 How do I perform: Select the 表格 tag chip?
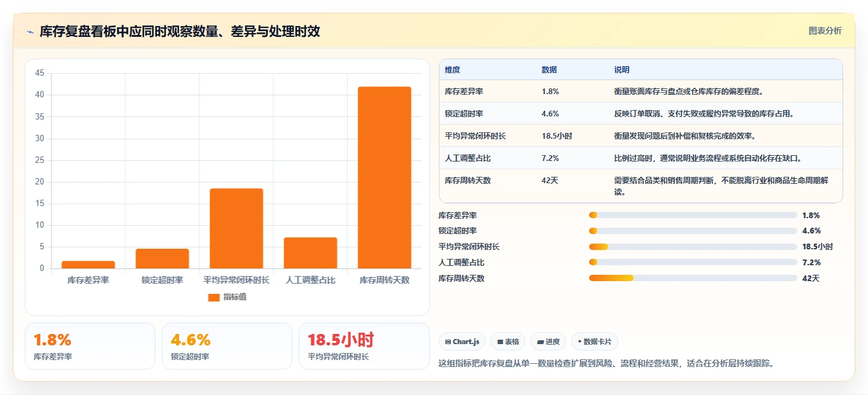[508, 342]
